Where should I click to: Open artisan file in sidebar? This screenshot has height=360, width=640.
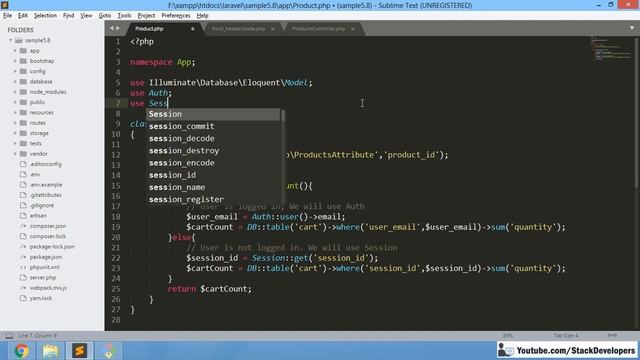(x=38, y=216)
